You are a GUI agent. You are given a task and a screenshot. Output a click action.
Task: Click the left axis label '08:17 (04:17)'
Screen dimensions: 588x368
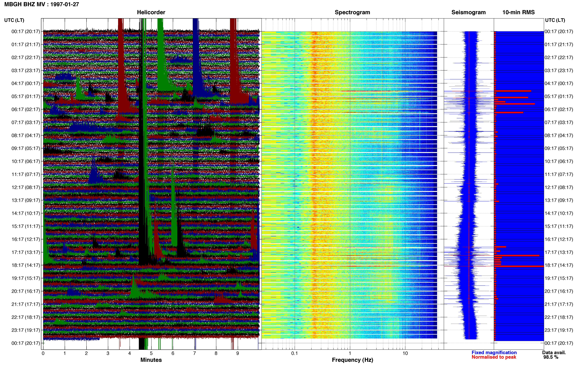26,135
